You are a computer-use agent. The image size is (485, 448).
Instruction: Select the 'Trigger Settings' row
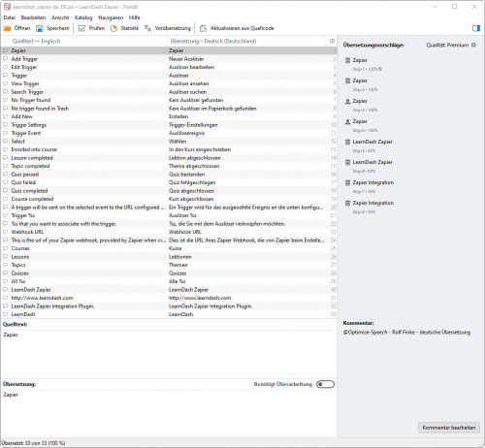coord(169,125)
